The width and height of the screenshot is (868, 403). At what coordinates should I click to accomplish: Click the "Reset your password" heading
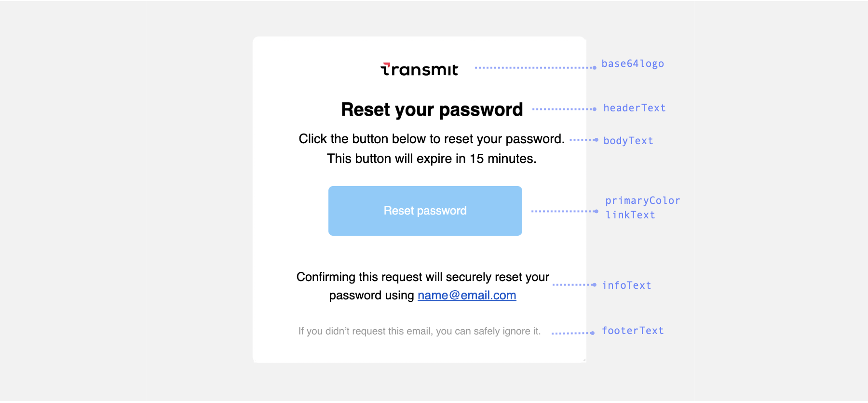(x=432, y=109)
